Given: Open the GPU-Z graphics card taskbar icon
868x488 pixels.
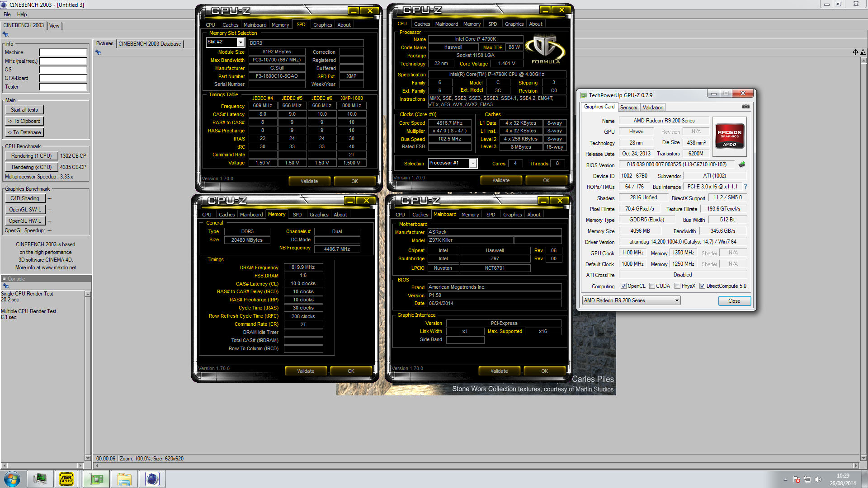Looking at the screenshot, I should tap(96, 479).
